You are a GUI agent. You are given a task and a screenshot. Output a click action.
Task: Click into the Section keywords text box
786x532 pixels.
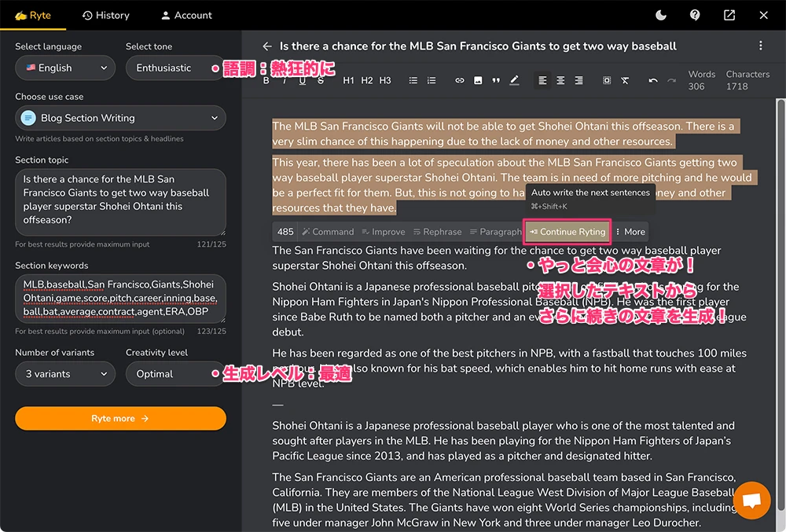pos(120,299)
